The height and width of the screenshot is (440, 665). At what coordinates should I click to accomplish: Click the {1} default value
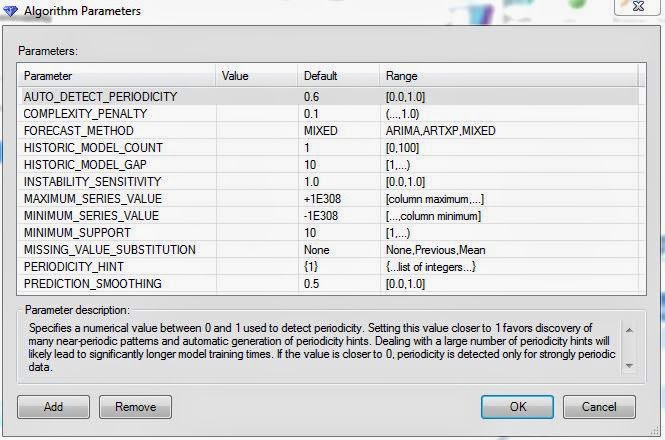[311, 266]
